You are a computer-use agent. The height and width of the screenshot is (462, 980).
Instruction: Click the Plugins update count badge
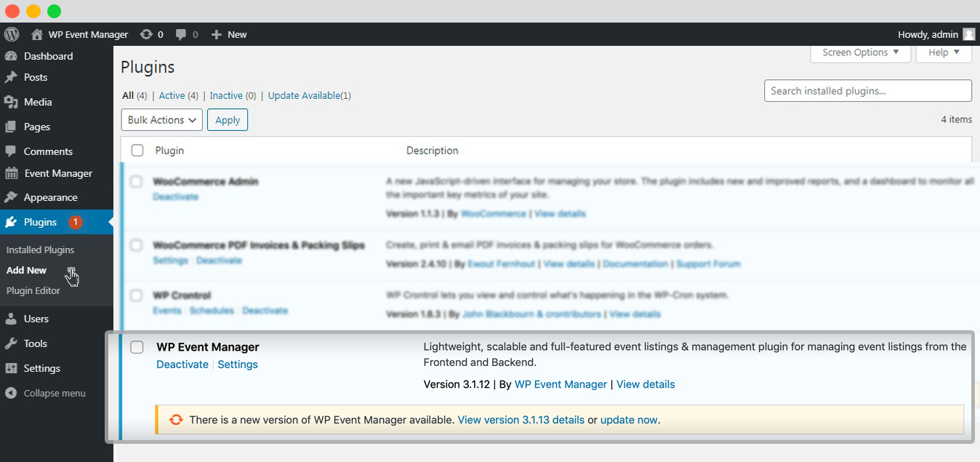click(76, 222)
